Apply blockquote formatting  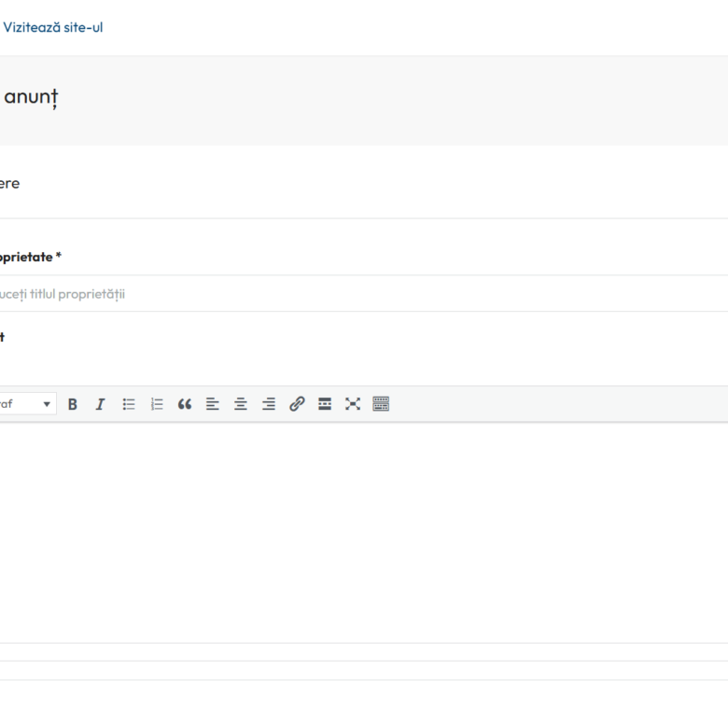tap(184, 404)
